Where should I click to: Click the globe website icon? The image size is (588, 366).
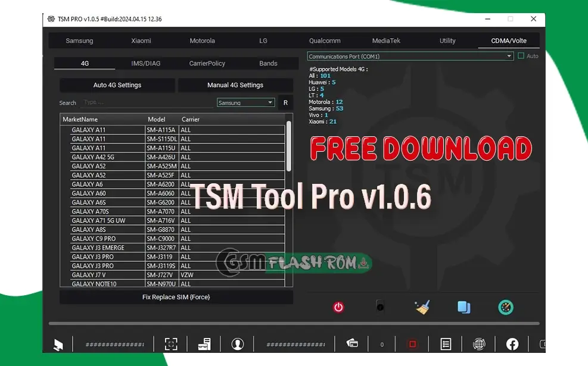click(x=479, y=344)
